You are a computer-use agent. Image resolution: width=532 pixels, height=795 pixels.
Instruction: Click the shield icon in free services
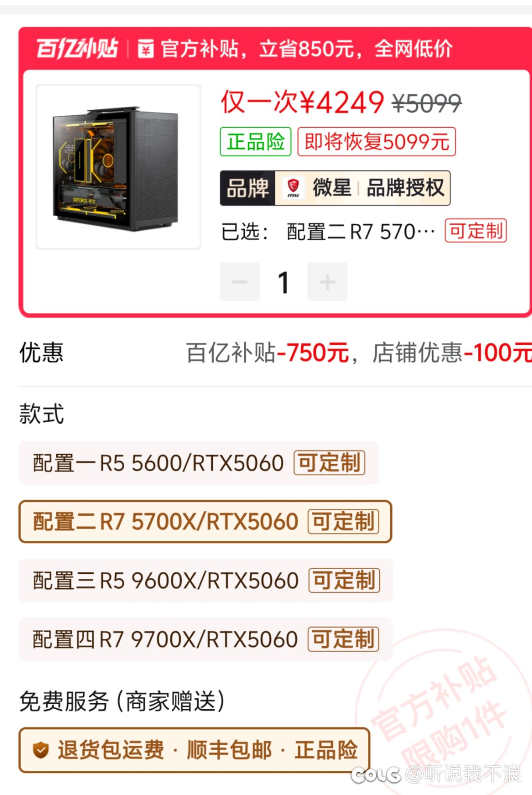click(40, 750)
